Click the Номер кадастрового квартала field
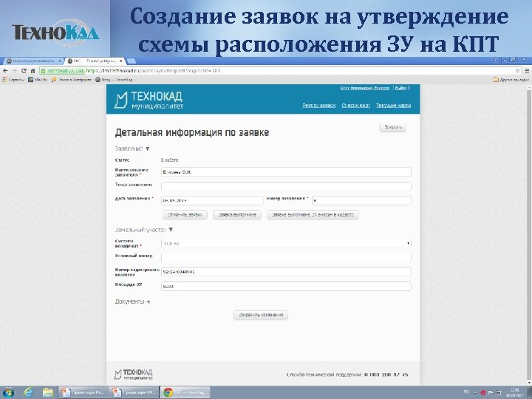This screenshot has height=399, width=532. click(x=286, y=272)
